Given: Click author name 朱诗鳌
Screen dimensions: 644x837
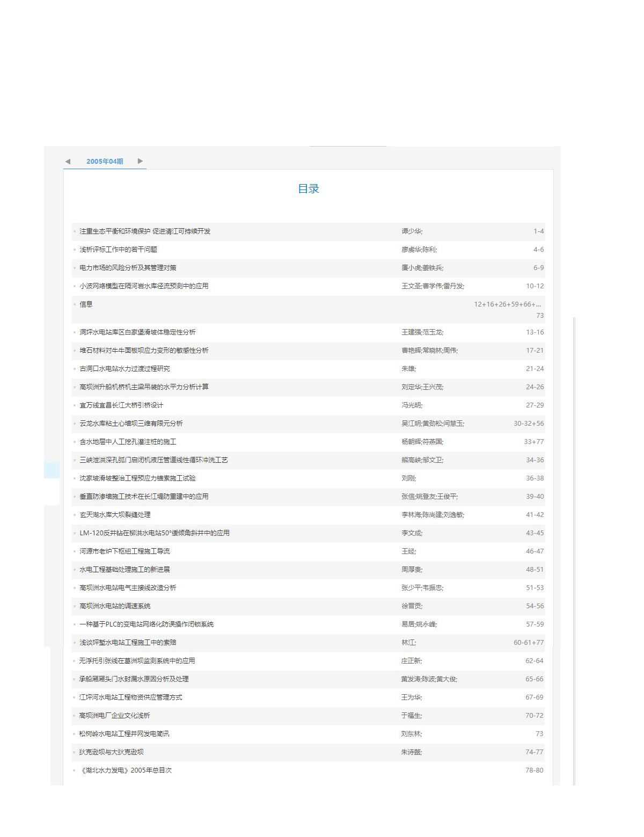Looking at the screenshot, I should [412, 752].
